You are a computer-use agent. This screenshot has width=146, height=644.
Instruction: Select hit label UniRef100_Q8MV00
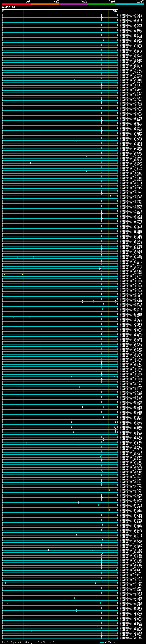[131, 467]
